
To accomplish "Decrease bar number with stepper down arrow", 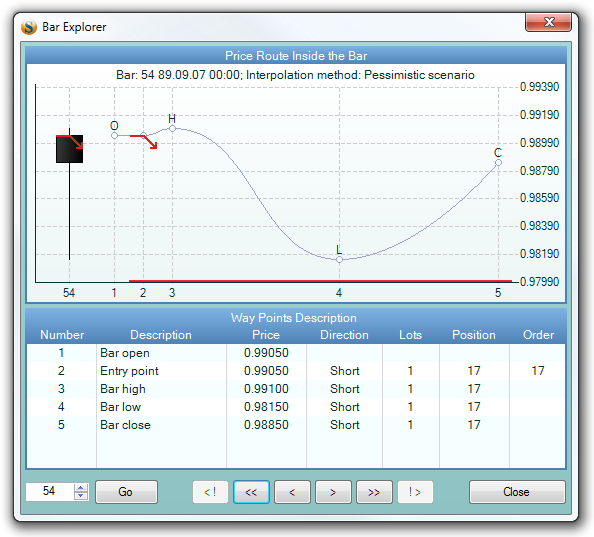I will (x=81, y=496).
